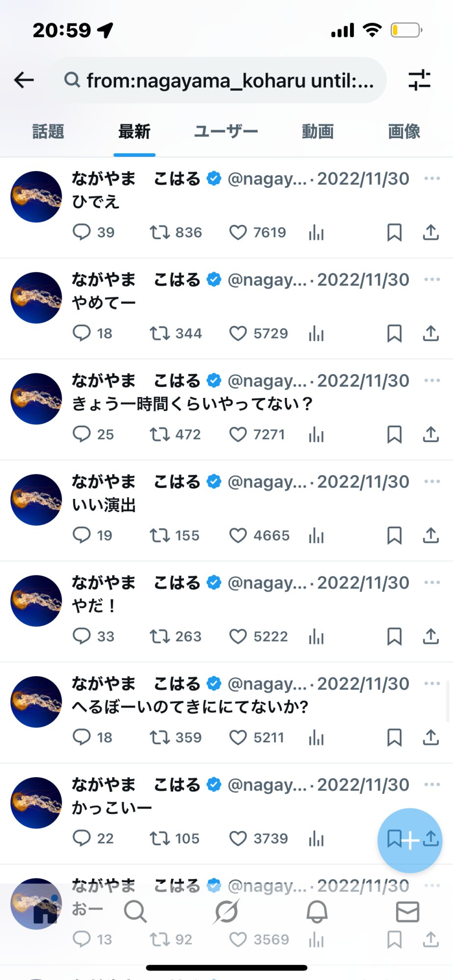This screenshot has width=453, height=980.
Task: Open more options for ひでえ tweet
Action: tap(431, 178)
